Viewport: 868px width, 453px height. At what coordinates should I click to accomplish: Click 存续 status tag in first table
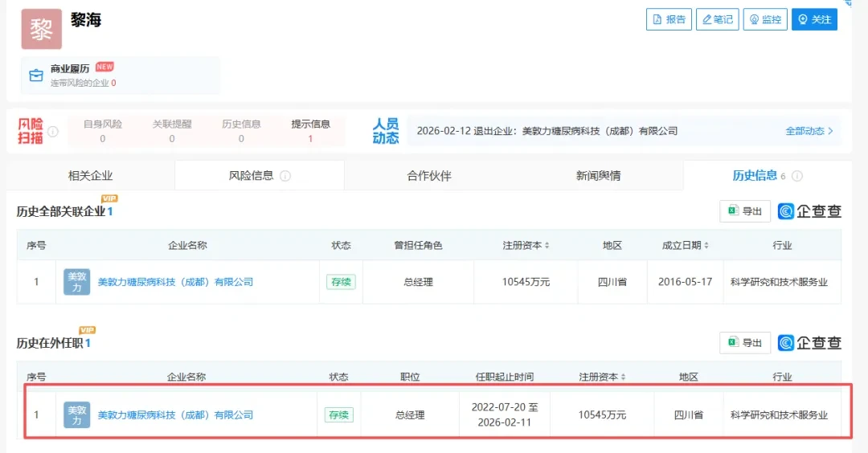[x=341, y=282]
